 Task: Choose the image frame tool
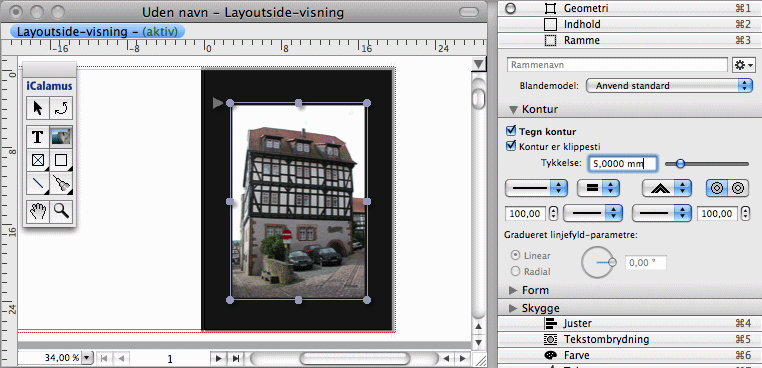pos(62,137)
